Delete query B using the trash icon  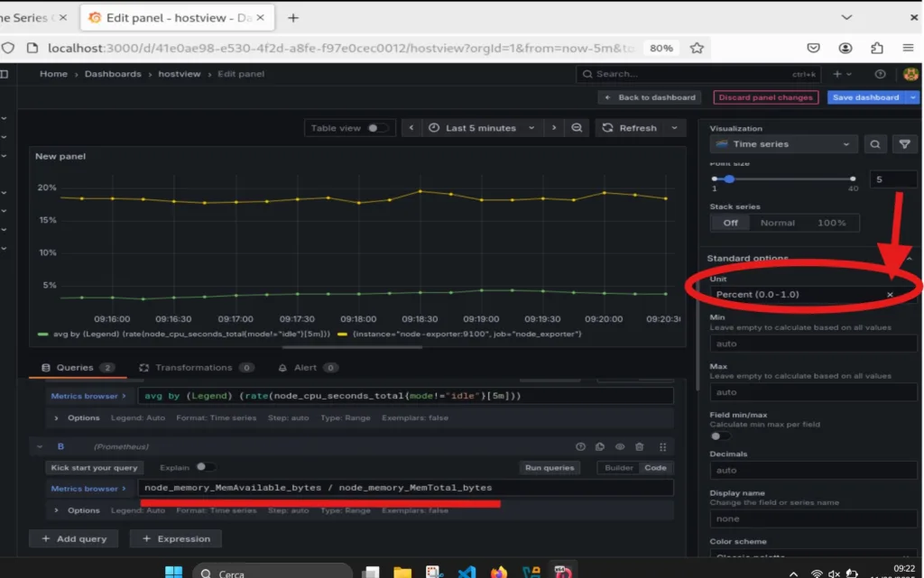click(x=640, y=446)
